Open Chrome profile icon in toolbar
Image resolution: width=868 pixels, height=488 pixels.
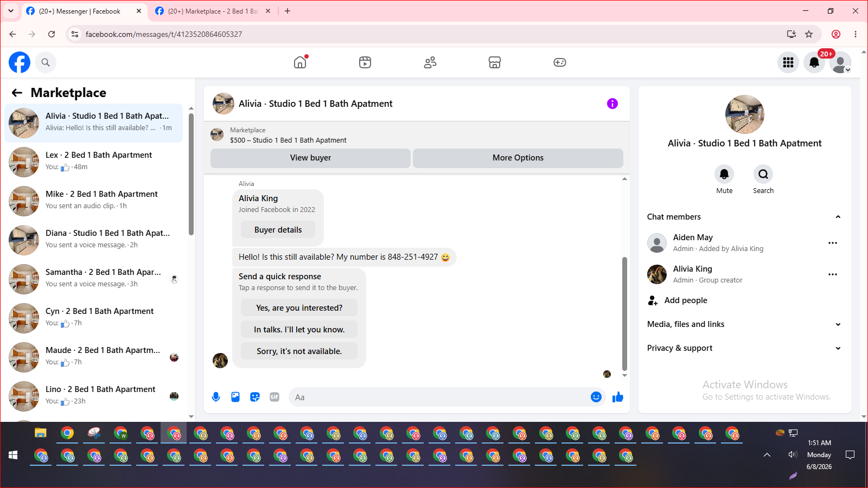point(836,34)
